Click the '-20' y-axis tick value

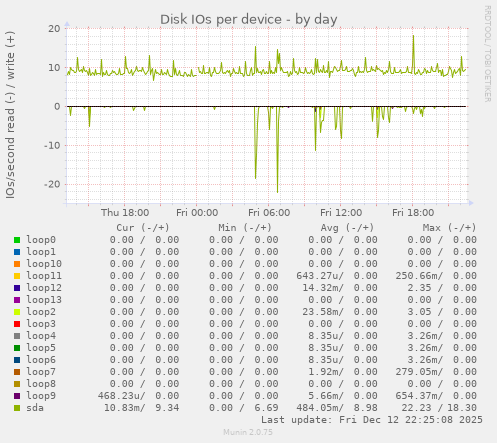(x=53, y=184)
